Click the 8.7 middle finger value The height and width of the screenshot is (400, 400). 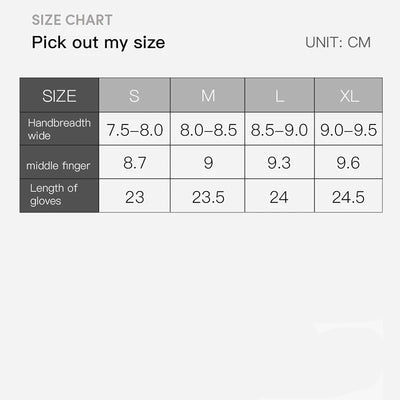135,162
